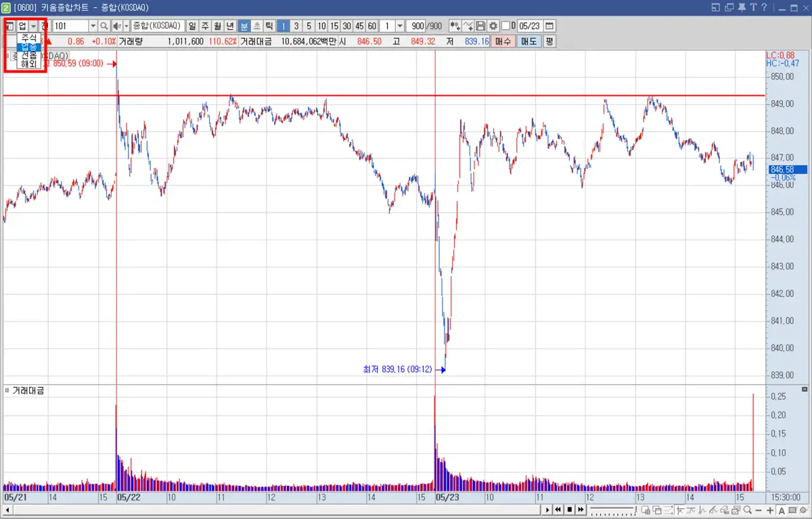This screenshot has width=812, height=519.
Task: Choose 업종 from the dropdown list
Action: 28,47
